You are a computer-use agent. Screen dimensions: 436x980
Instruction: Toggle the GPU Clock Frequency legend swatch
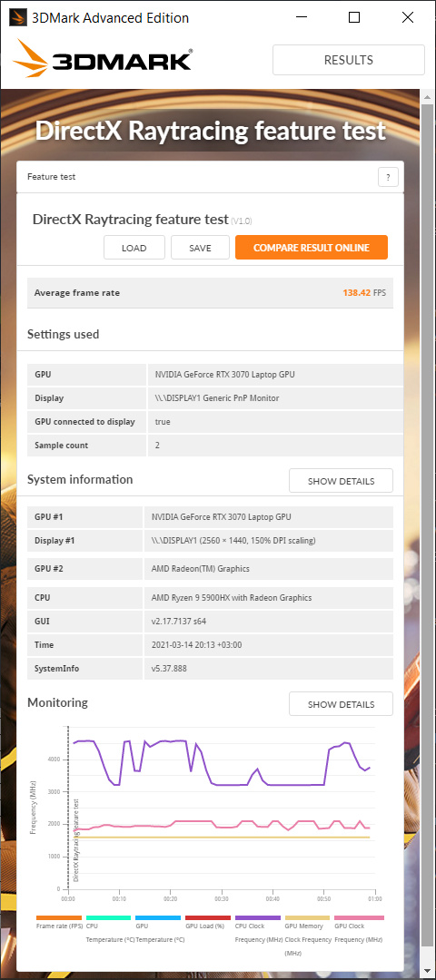tap(359, 918)
